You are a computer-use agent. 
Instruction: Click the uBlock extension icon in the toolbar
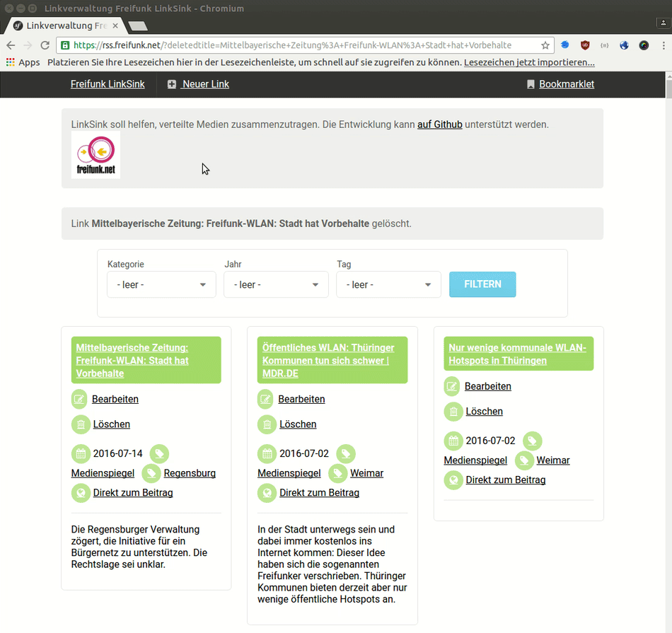585,45
